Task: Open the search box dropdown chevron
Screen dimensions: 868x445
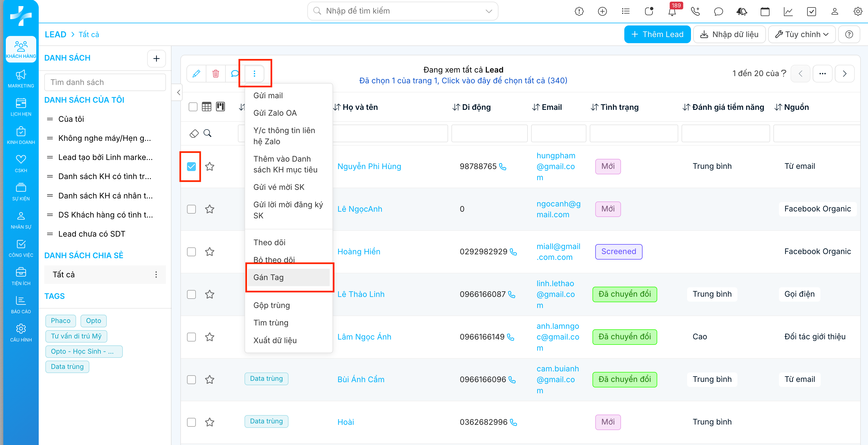Action: (x=488, y=11)
